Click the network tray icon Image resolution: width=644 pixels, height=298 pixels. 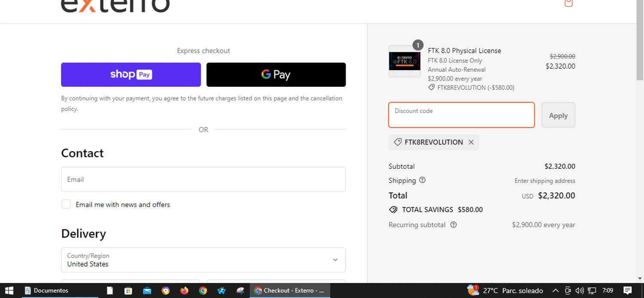click(592, 291)
